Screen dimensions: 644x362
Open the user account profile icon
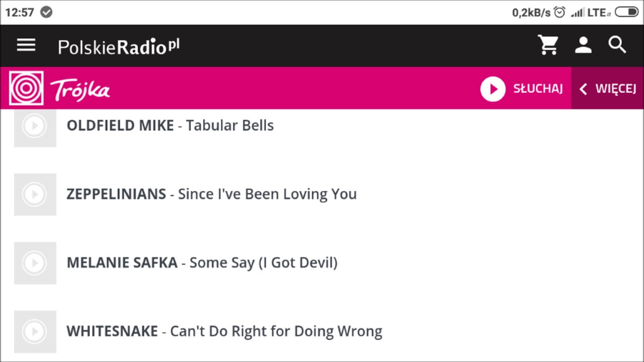click(583, 45)
